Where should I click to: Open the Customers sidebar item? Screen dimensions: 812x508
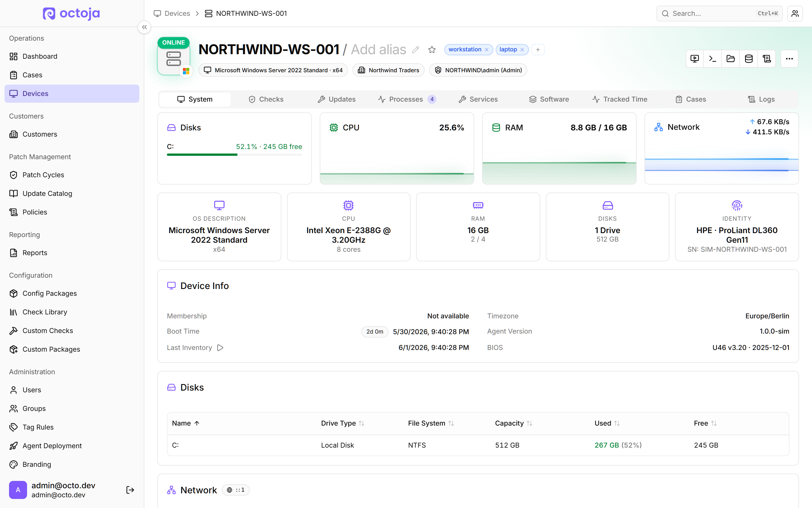point(72,134)
